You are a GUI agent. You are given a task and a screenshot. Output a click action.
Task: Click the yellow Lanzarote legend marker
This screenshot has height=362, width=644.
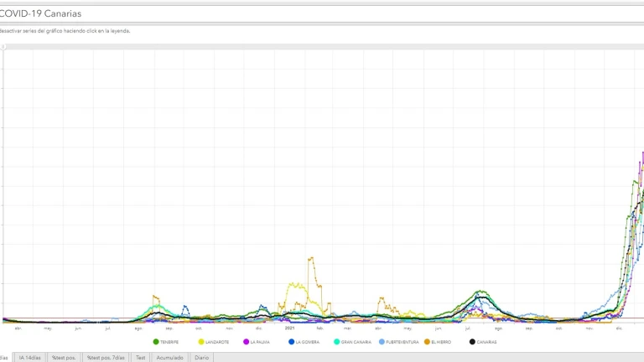point(201,342)
